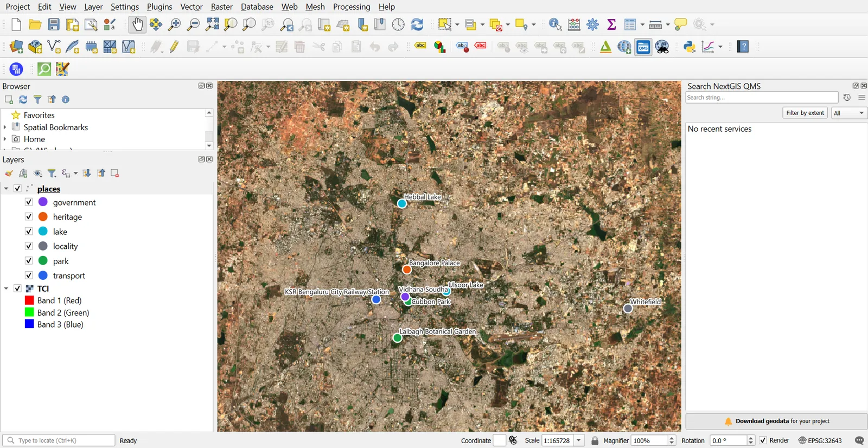The height and width of the screenshot is (448, 868).
Task: Click the Band 1 (Red) color swatch
Action: (x=29, y=300)
